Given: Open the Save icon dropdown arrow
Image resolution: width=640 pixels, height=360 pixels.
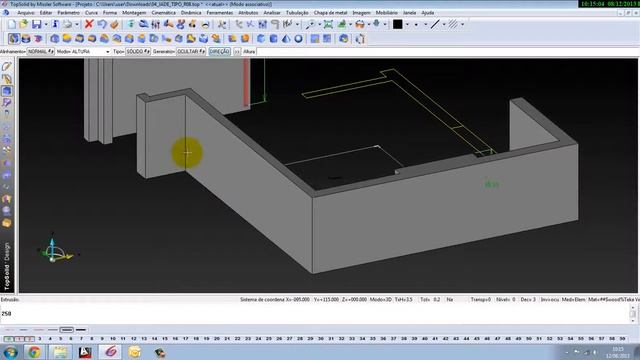Looking at the screenshot, I should click(46, 24).
